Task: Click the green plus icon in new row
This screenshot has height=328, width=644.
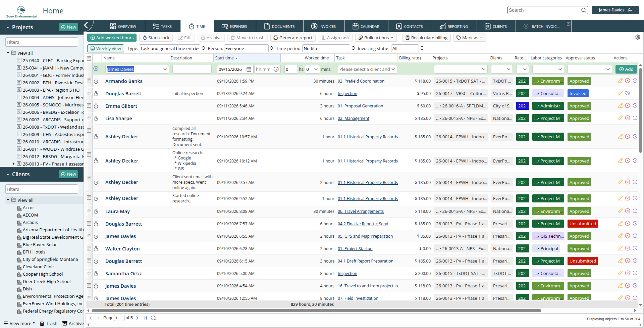Action: pos(96,69)
